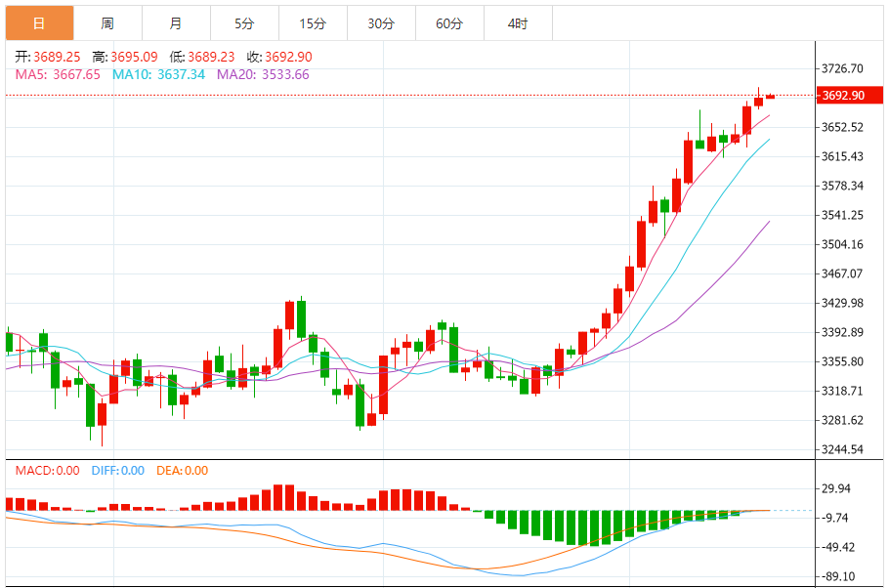Click the 3467.07 price axis label
This screenshot has width=889, height=588.
tap(842, 273)
